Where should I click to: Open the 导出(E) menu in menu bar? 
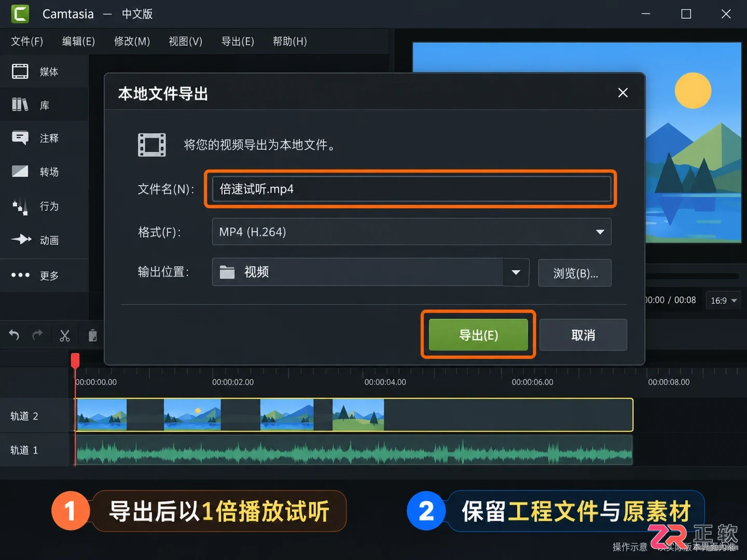click(x=238, y=41)
